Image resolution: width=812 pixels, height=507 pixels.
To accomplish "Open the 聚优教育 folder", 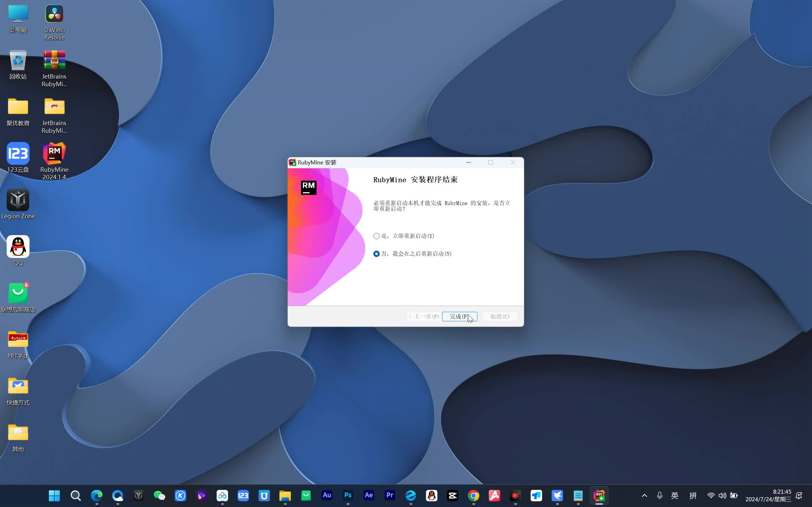I will [18, 107].
